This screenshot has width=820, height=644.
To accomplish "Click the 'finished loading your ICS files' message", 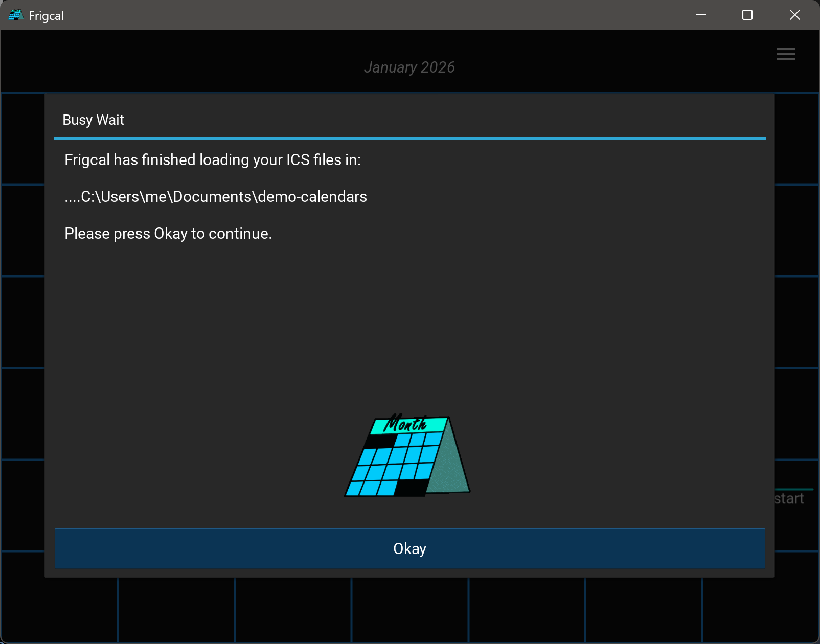I will point(212,160).
